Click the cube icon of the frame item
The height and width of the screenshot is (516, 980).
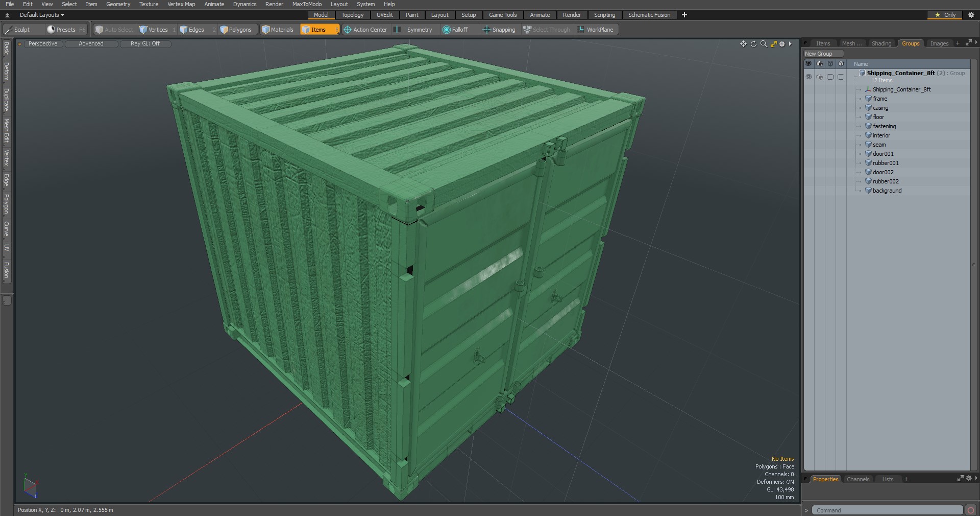tap(868, 99)
